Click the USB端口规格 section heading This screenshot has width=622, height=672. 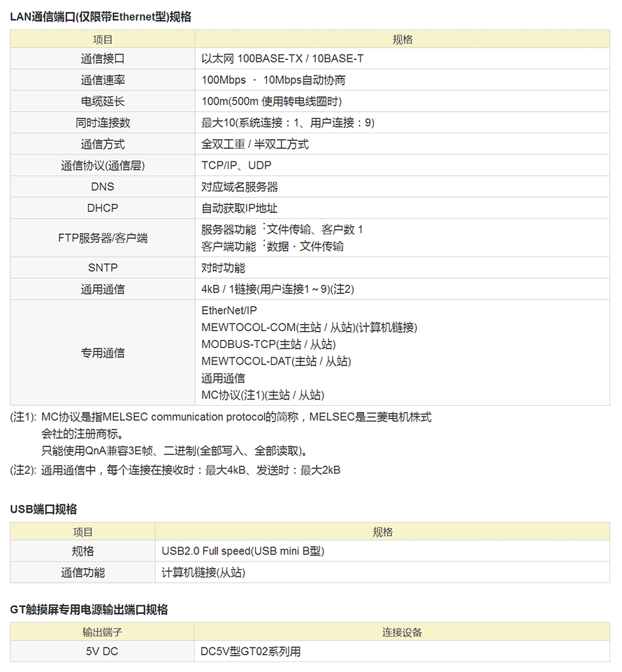(x=43, y=509)
